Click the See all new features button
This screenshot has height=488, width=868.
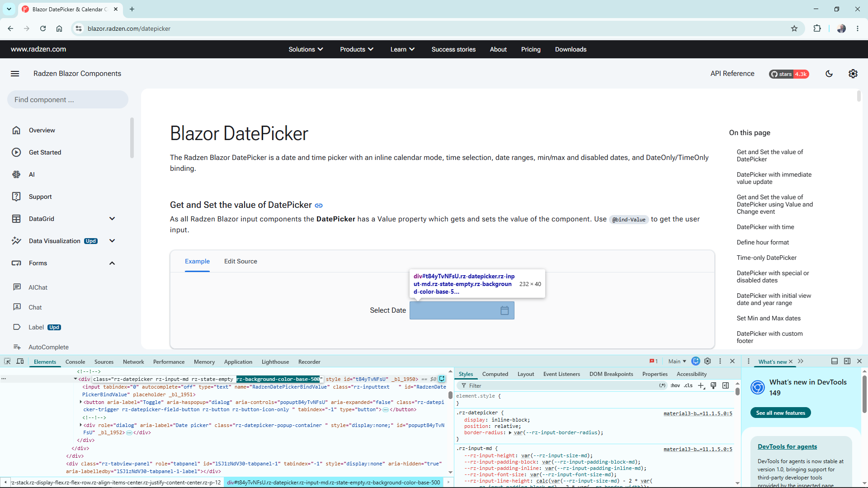pyautogui.click(x=780, y=413)
